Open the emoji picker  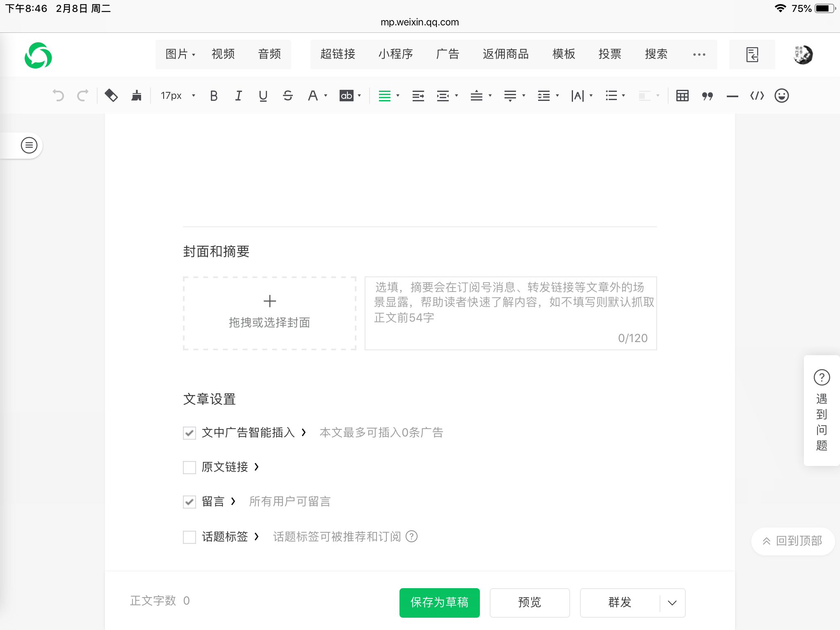tap(781, 96)
